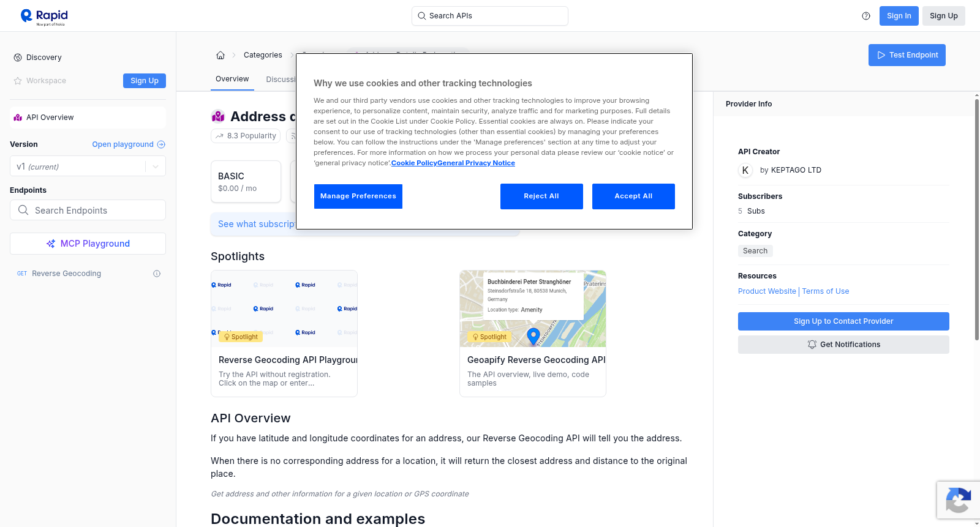Open the Categories breadcrumb
The width and height of the screenshot is (980, 527).
pyautogui.click(x=263, y=55)
